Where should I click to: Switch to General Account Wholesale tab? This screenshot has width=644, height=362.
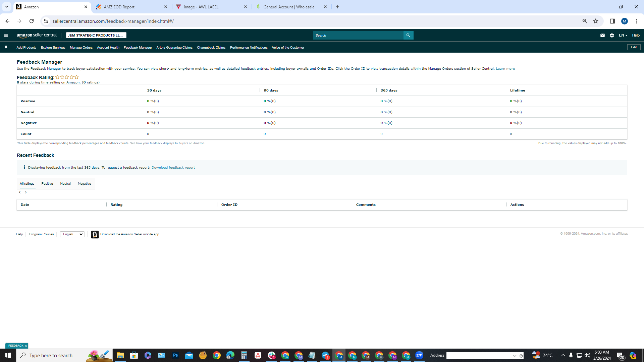pyautogui.click(x=291, y=7)
